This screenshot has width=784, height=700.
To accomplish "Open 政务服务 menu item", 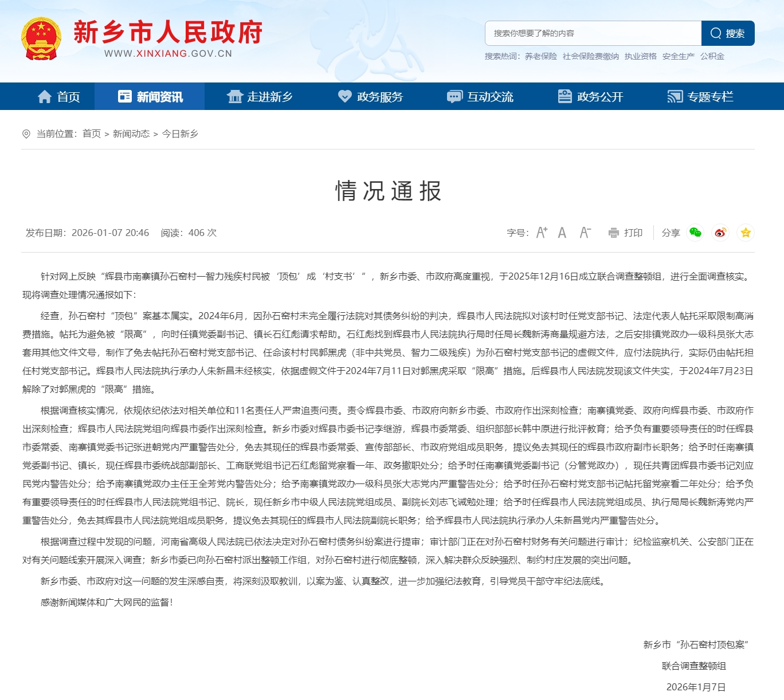I will [x=370, y=97].
